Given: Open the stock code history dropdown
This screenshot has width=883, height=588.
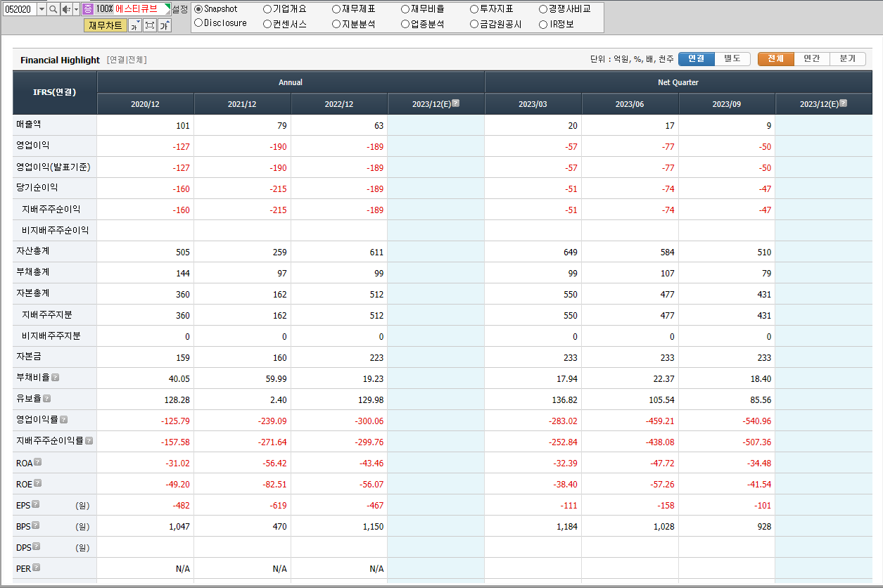Looking at the screenshot, I should tap(41, 9).
